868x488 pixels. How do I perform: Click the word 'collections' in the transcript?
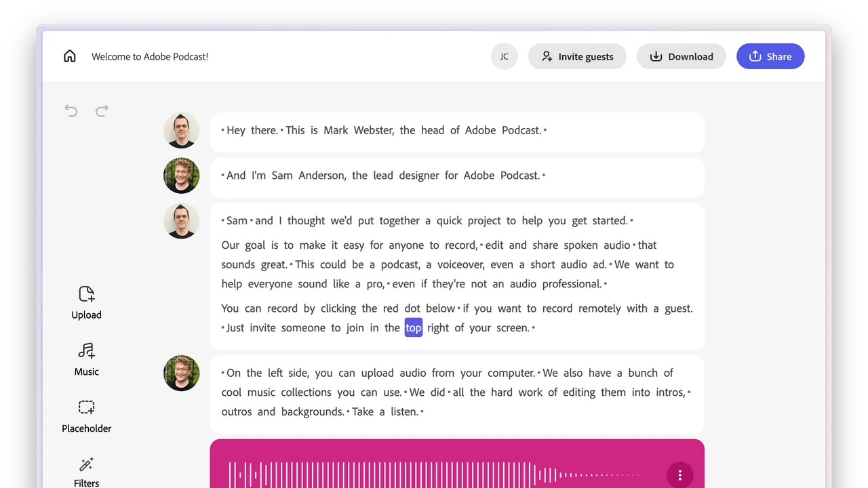pyautogui.click(x=307, y=392)
